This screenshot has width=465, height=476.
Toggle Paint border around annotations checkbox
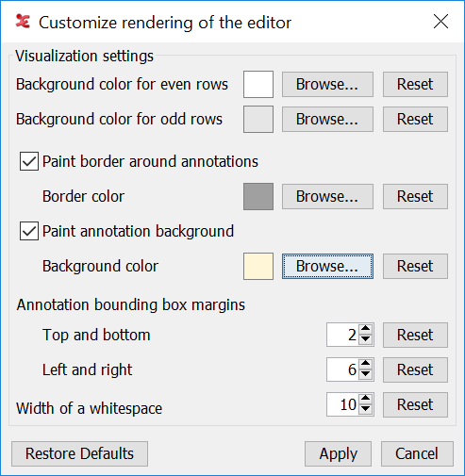(29, 161)
